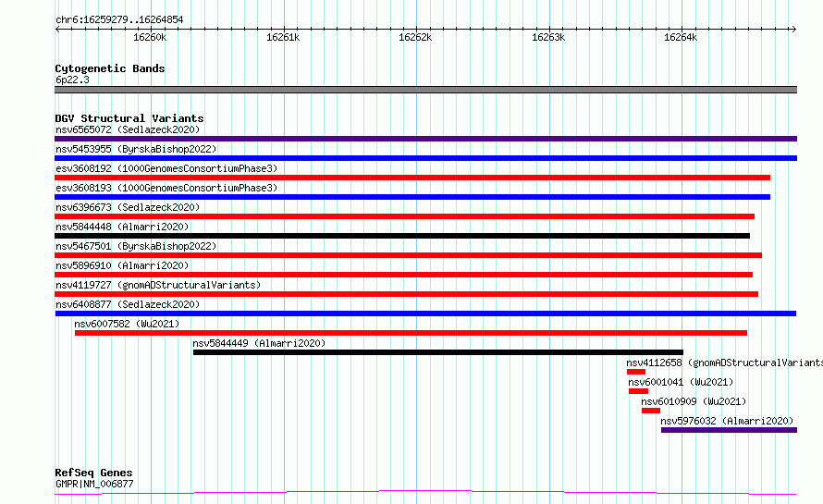Click the nsv5453955 (ByrskaBishop2022) label
The width and height of the screenshot is (823, 504).
click(136, 149)
